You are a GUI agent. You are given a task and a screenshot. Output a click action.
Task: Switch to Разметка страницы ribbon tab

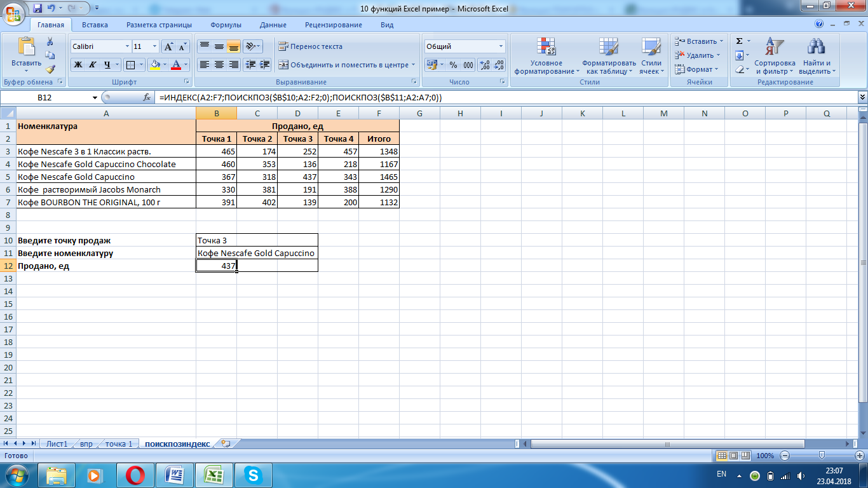pos(159,25)
